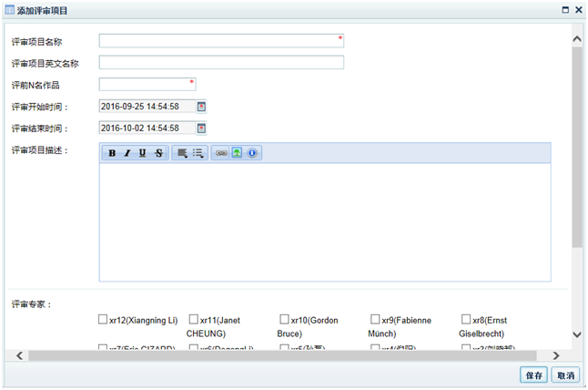The height and width of the screenshot is (390, 588).
Task: Toggle bold formatting in description editor
Action: point(112,153)
